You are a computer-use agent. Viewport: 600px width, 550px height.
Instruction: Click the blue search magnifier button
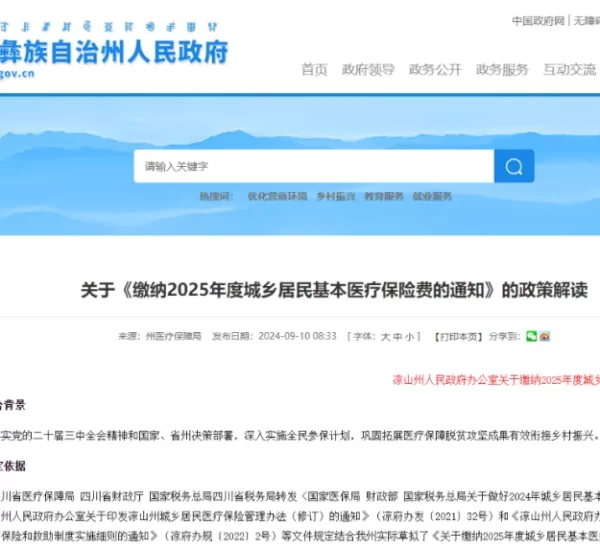tap(514, 166)
